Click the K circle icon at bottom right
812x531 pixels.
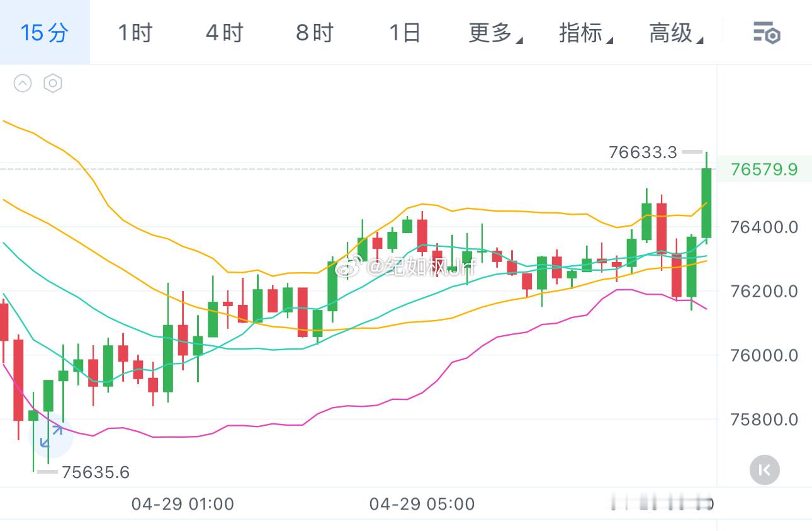tap(764, 470)
